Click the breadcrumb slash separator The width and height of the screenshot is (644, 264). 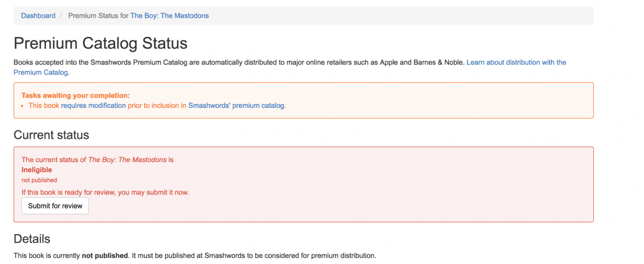(61, 15)
